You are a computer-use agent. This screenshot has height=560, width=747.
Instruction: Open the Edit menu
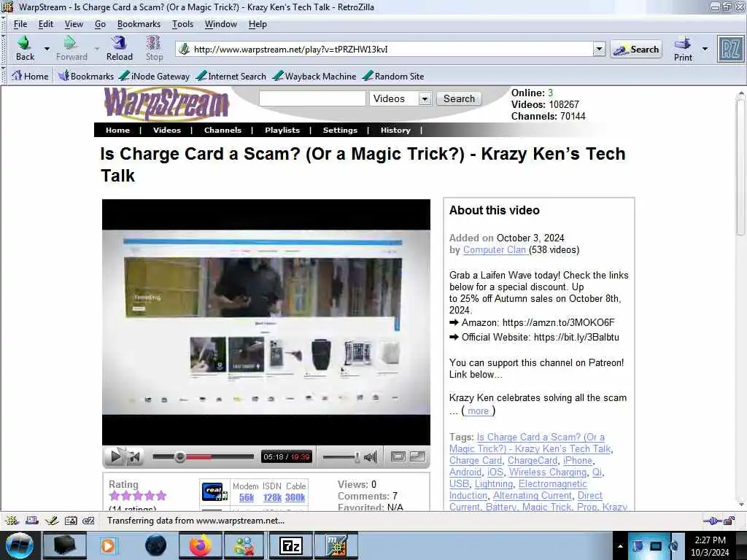click(x=46, y=24)
